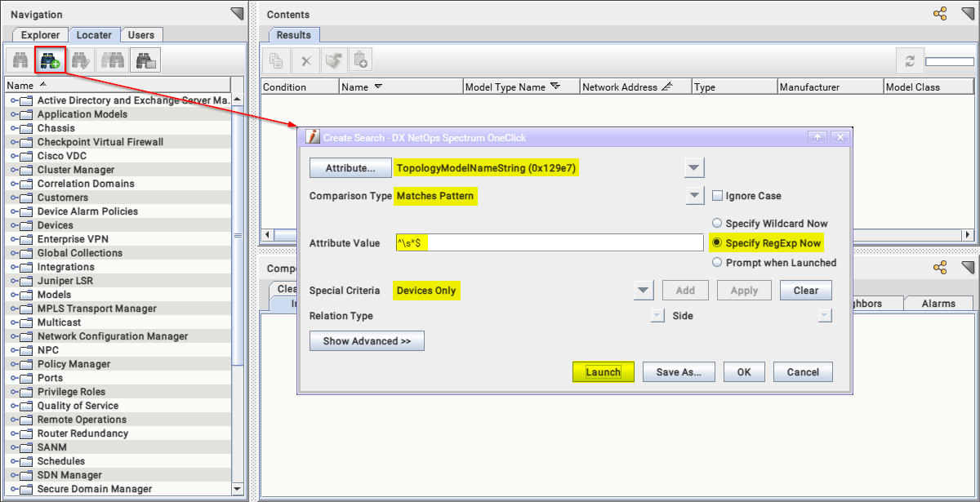980x502 pixels.
Task: Choose Prompt when Launched radio button
Action: 718,263
